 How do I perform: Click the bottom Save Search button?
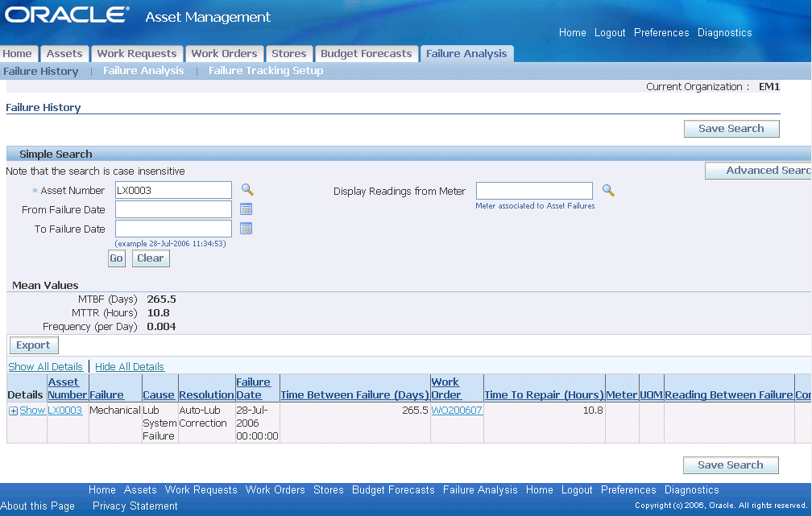click(x=730, y=464)
